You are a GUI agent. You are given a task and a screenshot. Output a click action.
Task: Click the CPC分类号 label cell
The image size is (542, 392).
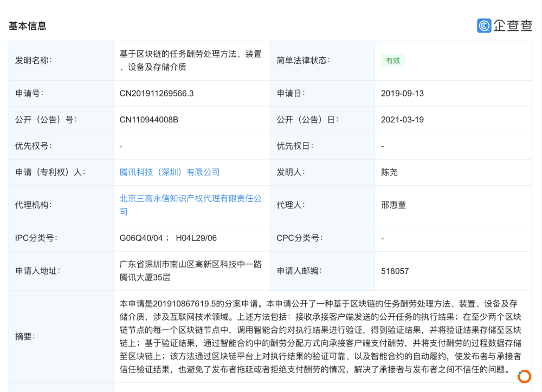click(x=322, y=238)
